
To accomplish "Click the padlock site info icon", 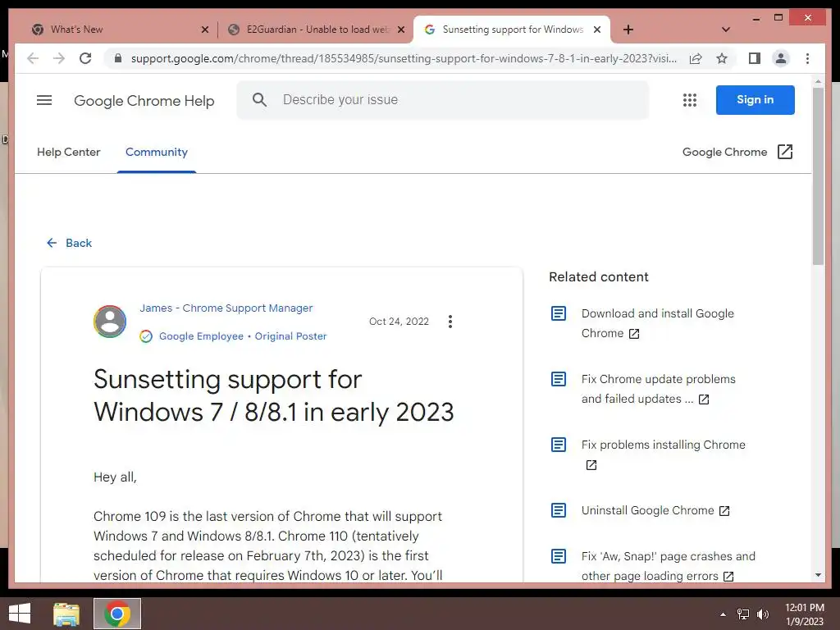I will pyautogui.click(x=118, y=58).
